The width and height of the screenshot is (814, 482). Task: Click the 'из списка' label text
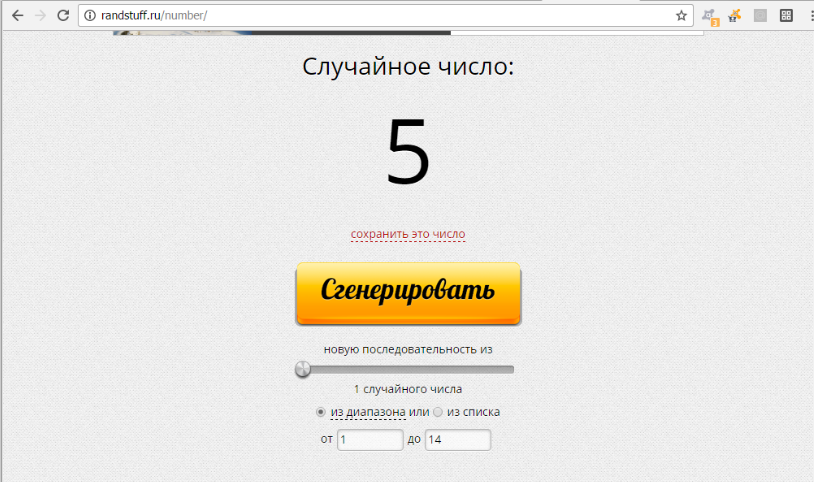pyautogui.click(x=473, y=412)
